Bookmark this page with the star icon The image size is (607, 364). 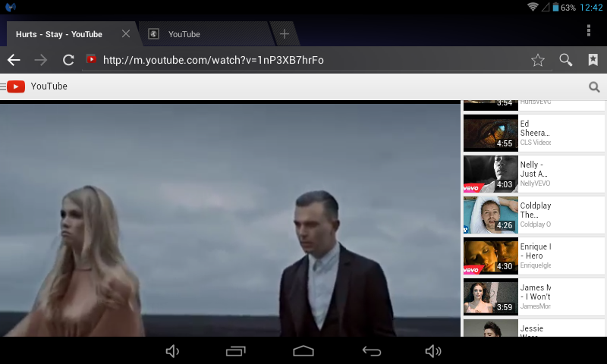tap(538, 60)
